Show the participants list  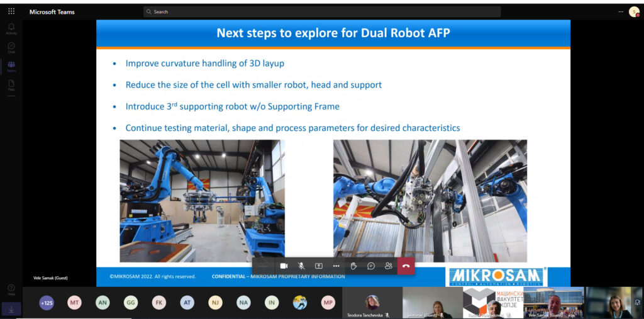click(389, 266)
